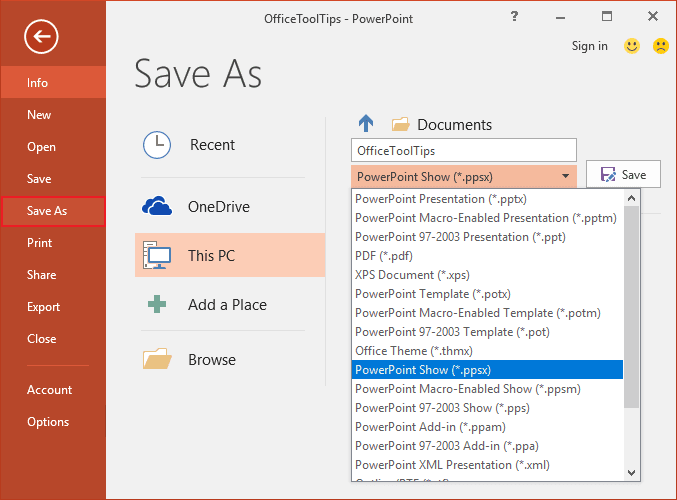This screenshot has width=677, height=500.
Task: Click the Sign in link
Action: pyautogui.click(x=589, y=46)
